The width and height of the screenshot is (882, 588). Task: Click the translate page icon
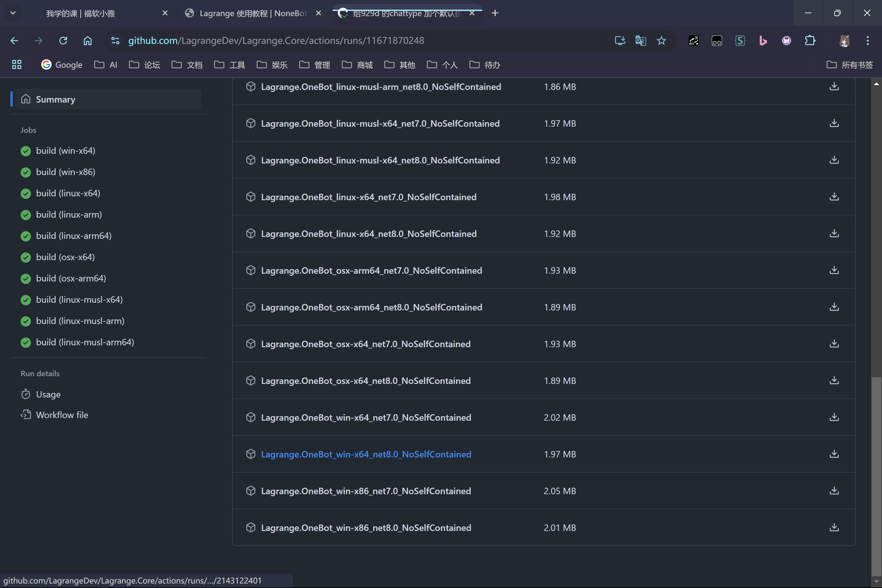[641, 41]
